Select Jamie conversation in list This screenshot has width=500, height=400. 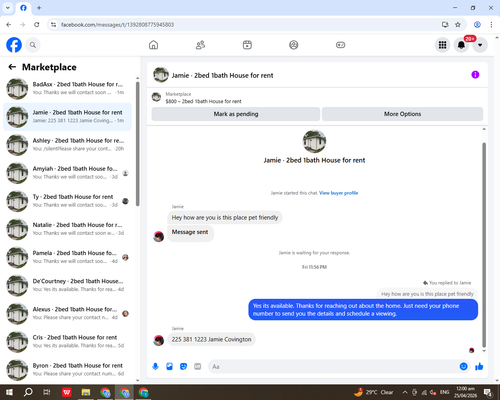[x=68, y=117]
